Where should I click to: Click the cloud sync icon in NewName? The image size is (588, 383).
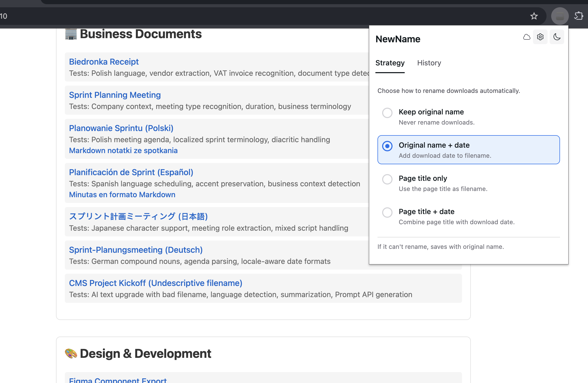[527, 37]
